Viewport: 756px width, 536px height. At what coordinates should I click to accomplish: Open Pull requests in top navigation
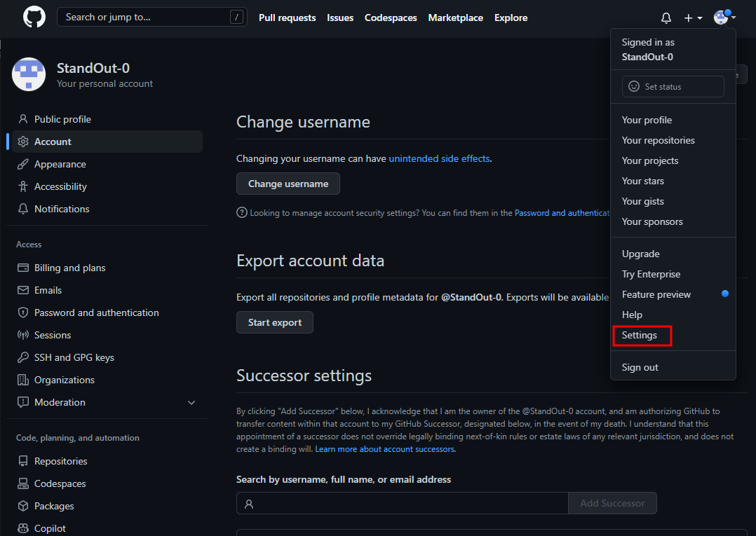[x=288, y=18]
